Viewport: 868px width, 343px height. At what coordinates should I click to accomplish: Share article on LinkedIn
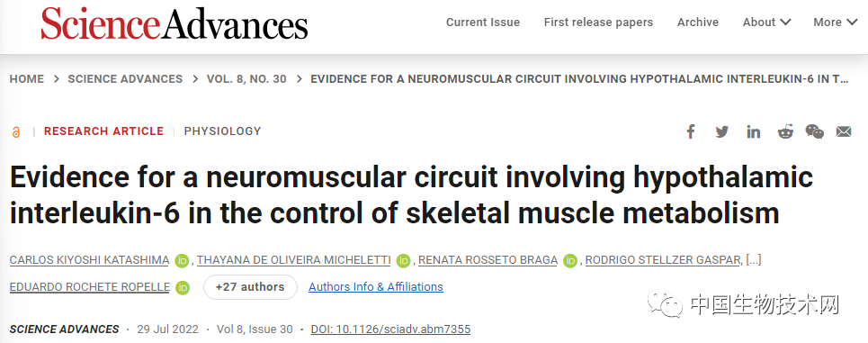pos(754,131)
